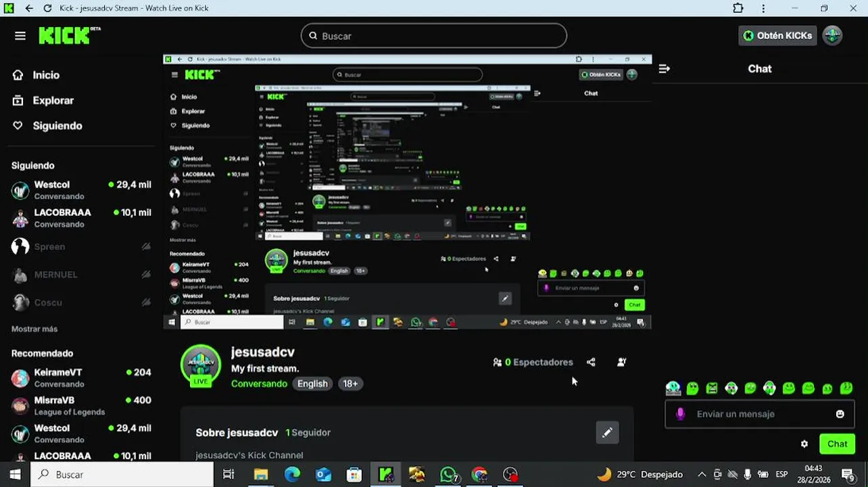Click the 'My first stream.' title

pos(265,369)
